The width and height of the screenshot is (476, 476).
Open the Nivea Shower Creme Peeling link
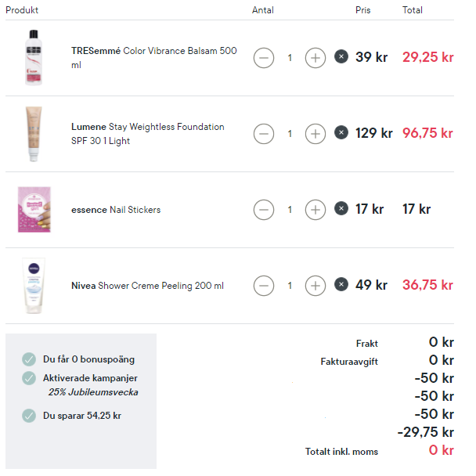[147, 286]
